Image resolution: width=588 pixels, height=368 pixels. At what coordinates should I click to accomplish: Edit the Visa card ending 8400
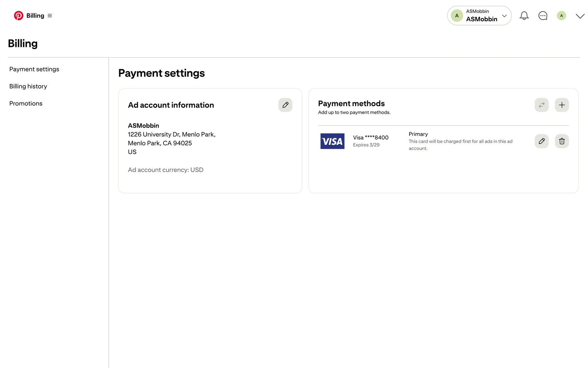[x=541, y=141]
